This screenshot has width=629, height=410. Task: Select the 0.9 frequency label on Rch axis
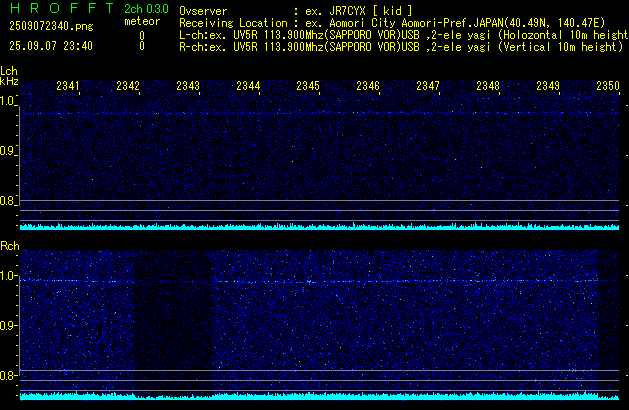click(x=7, y=325)
